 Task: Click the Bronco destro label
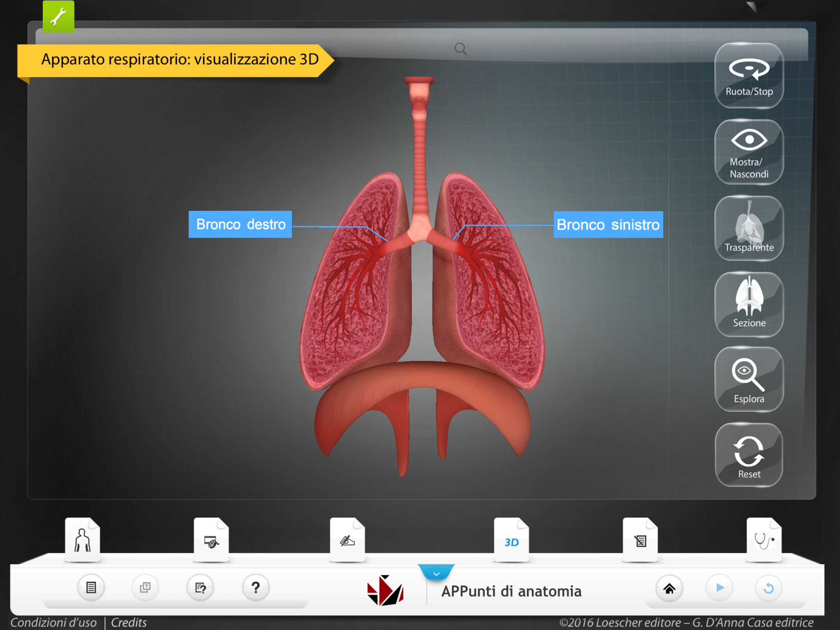pos(240,224)
